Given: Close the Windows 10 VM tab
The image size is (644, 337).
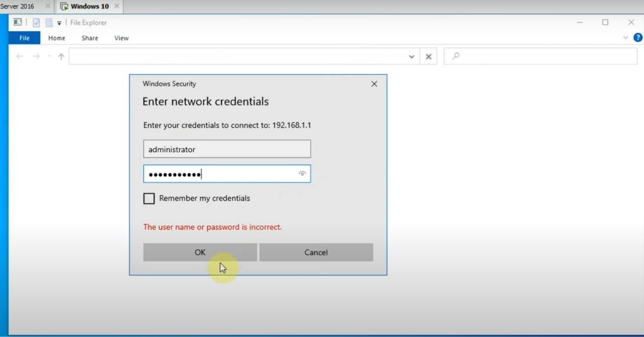Looking at the screenshot, I should point(116,6).
